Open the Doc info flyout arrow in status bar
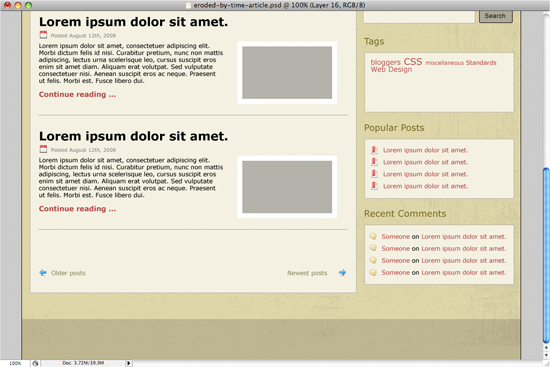 (129, 363)
